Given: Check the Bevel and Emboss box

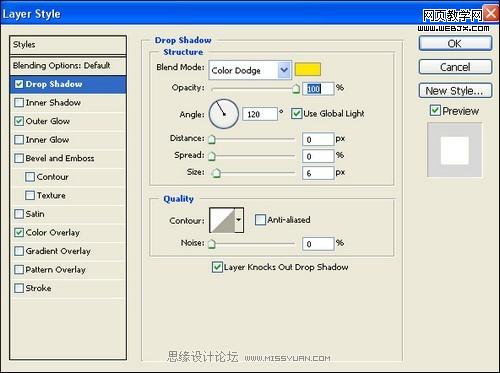Looking at the screenshot, I should (19, 158).
